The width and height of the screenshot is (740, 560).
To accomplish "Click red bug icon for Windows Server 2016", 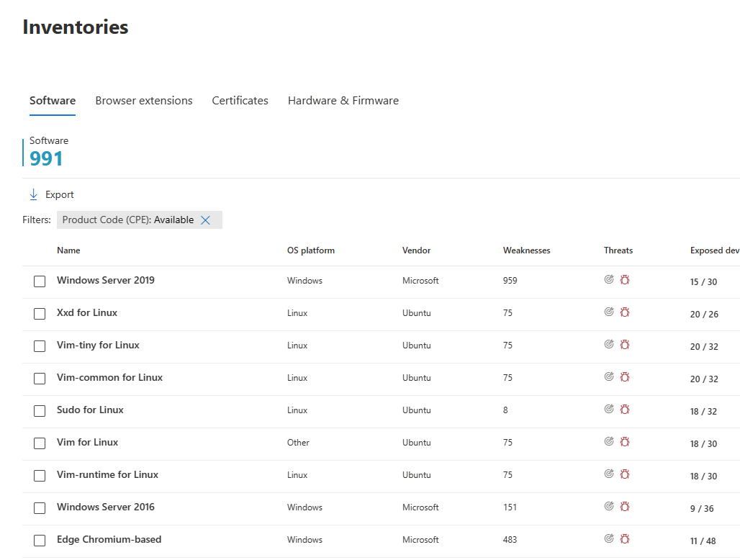I will pos(625,507).
